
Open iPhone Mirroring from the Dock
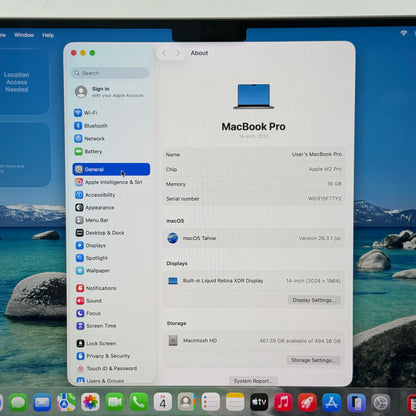(356, 402)
